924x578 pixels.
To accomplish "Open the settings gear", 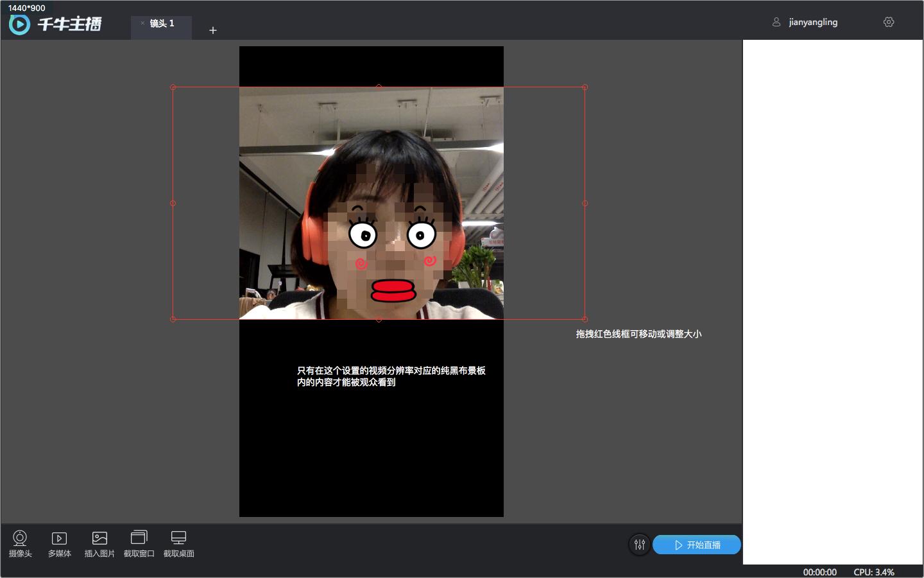I will pyautogui.click(x=889, y=21).
